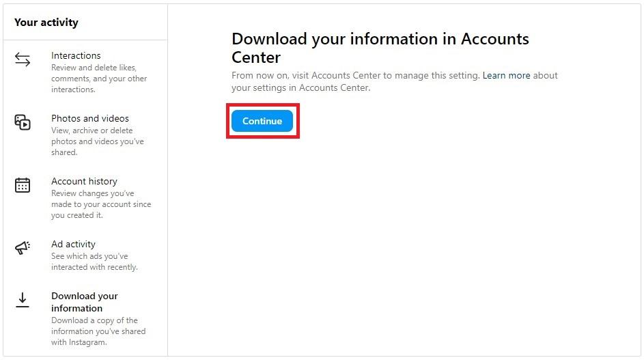The height and width of the screenshot is (360, 644).
Task: Click the download arrow icon
Action: (x=23, y=300)
